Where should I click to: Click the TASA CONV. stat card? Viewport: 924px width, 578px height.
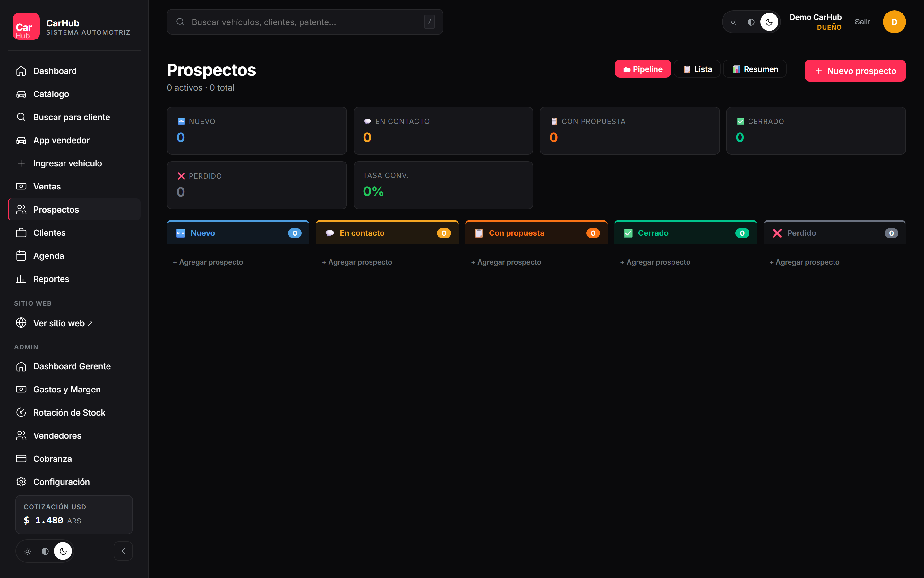pos(443,185)
